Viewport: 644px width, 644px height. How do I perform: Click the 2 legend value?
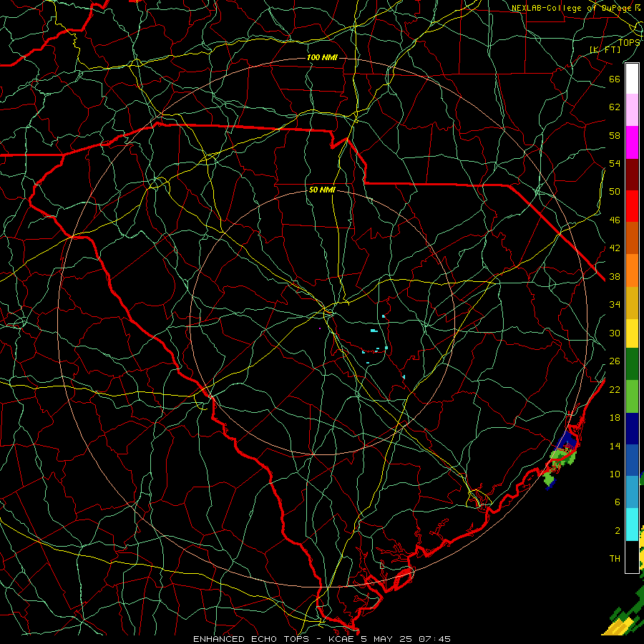click(617, 531)
